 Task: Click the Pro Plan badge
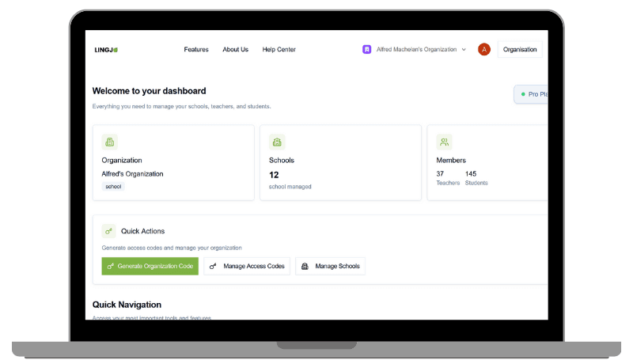(533, 94)
